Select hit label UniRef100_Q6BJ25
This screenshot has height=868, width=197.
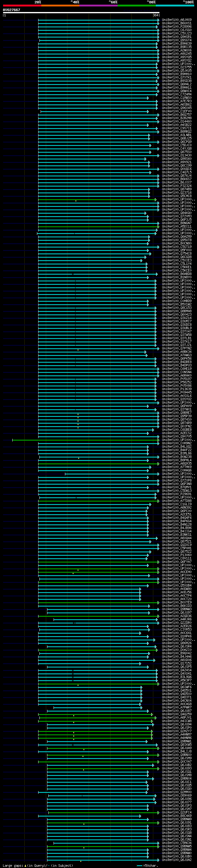coord(177,138)
